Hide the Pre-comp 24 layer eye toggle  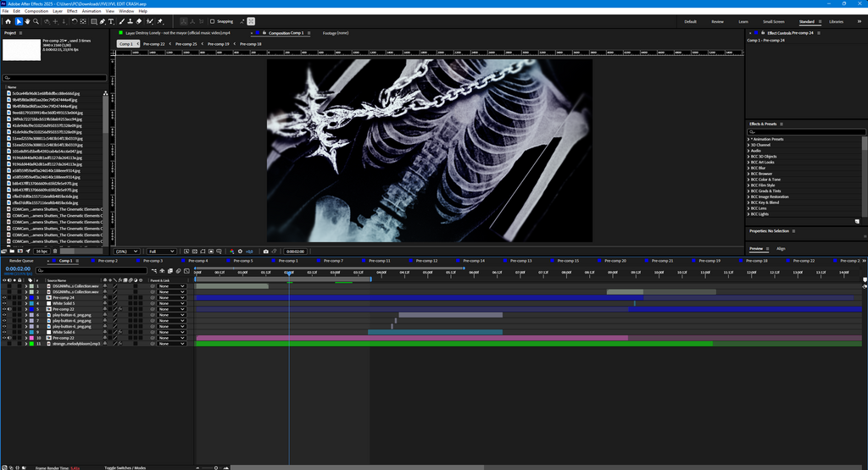tap(4, 298)
